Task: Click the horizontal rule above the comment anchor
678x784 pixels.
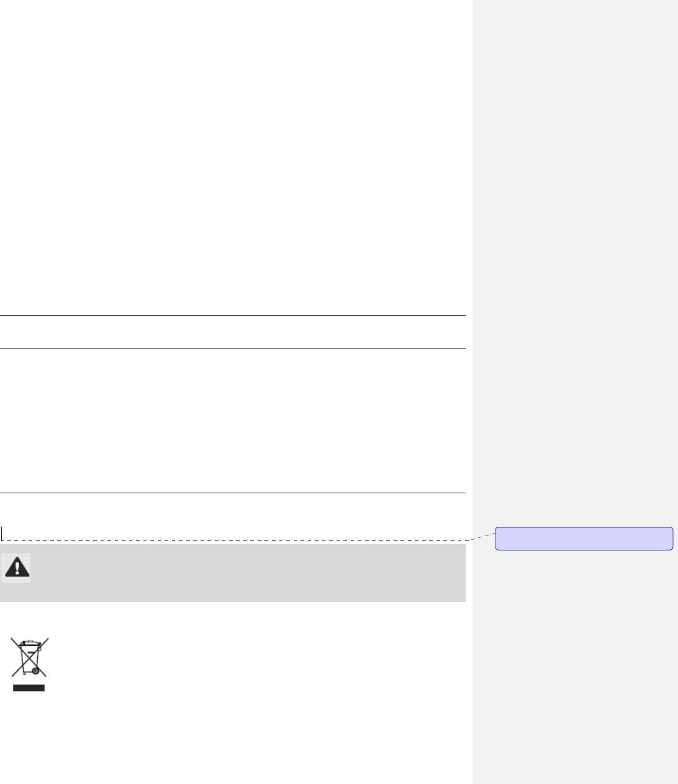Action: (x=233, y=493)
